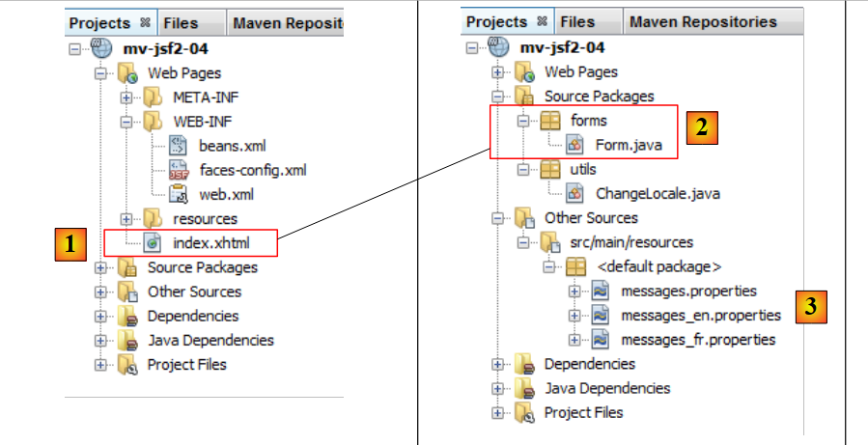Select Java Dependencies node in right panel
Image resolution: width=868 pixels, height=445 pixels.
point(606,388)
